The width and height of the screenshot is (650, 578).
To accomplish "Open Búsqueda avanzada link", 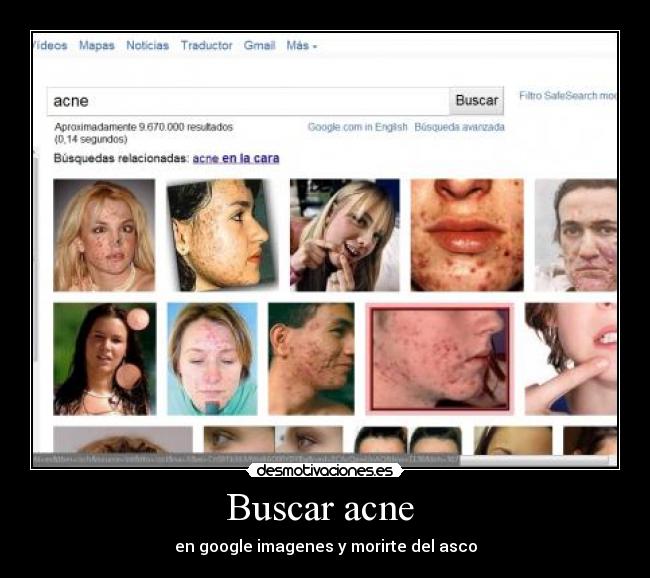I will click(x=459, y=127).
